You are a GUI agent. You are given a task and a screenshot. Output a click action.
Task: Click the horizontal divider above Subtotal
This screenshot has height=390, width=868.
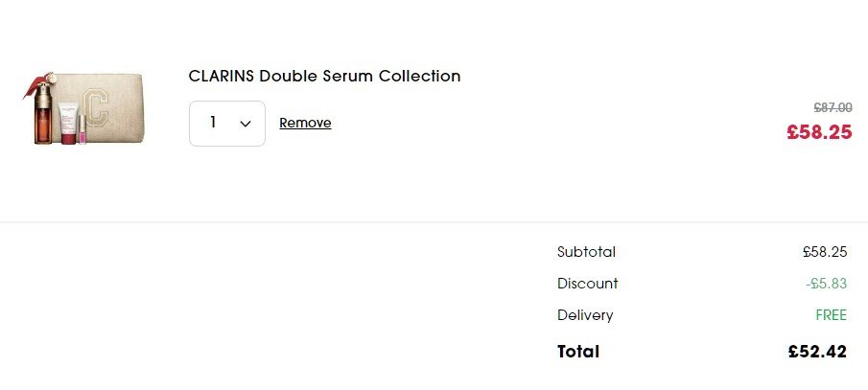click(x=434, y=222)
